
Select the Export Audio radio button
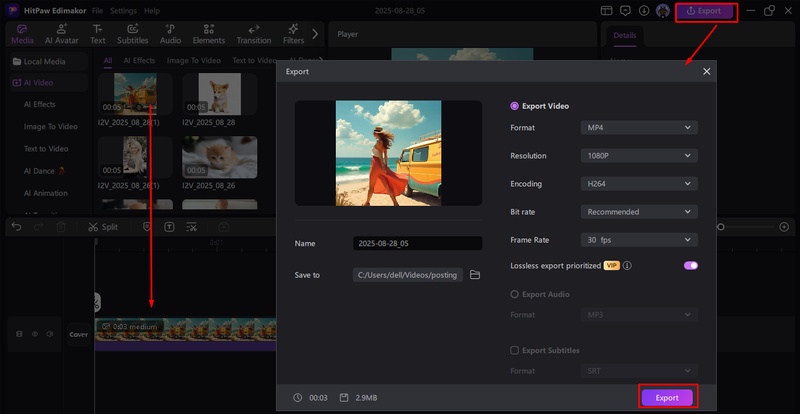[x=514, y=294]
